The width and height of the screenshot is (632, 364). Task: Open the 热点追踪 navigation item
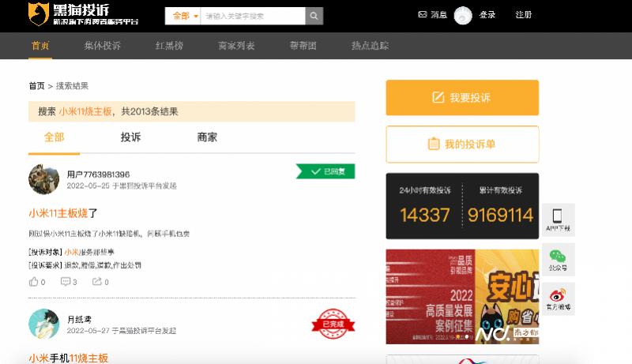370,46
